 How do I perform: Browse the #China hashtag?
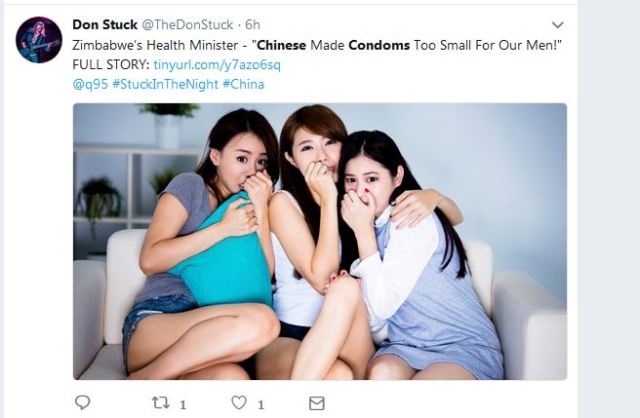243,84
